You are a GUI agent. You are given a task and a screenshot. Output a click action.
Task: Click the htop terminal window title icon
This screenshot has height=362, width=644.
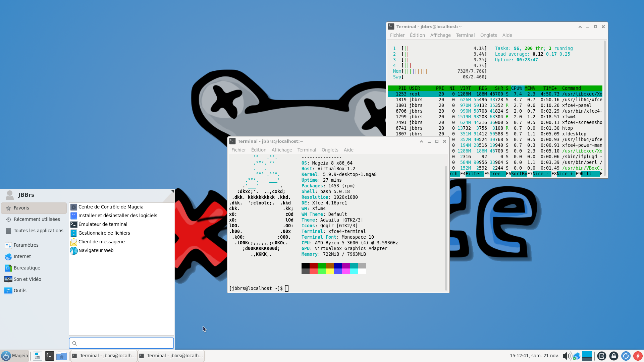tap(391, 26)
